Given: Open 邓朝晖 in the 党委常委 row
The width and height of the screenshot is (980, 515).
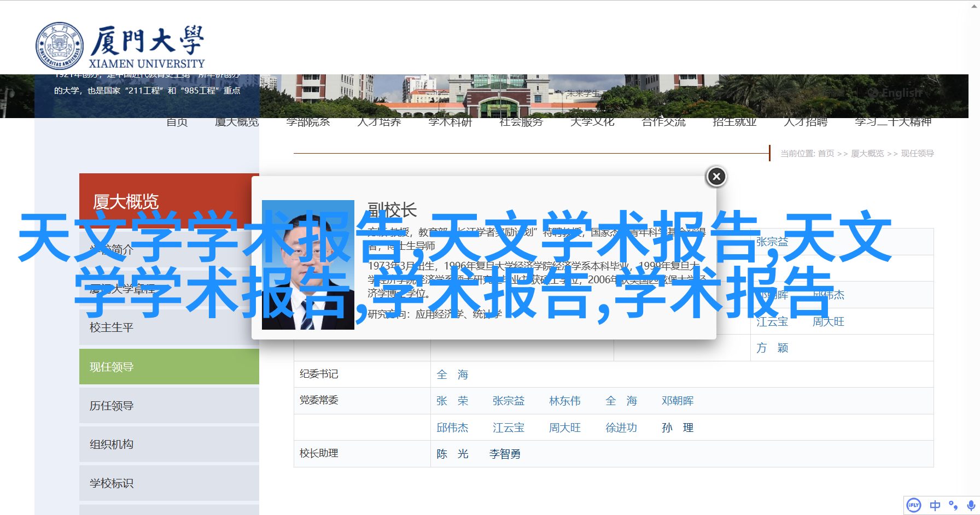Looking at the screenshot, I should click(x=678, y=401).
